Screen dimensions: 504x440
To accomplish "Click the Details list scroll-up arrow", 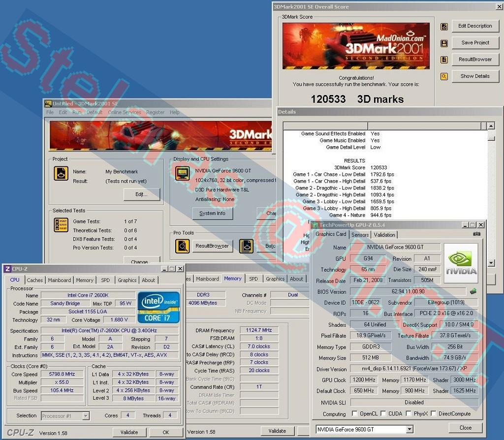I will 491,126.
